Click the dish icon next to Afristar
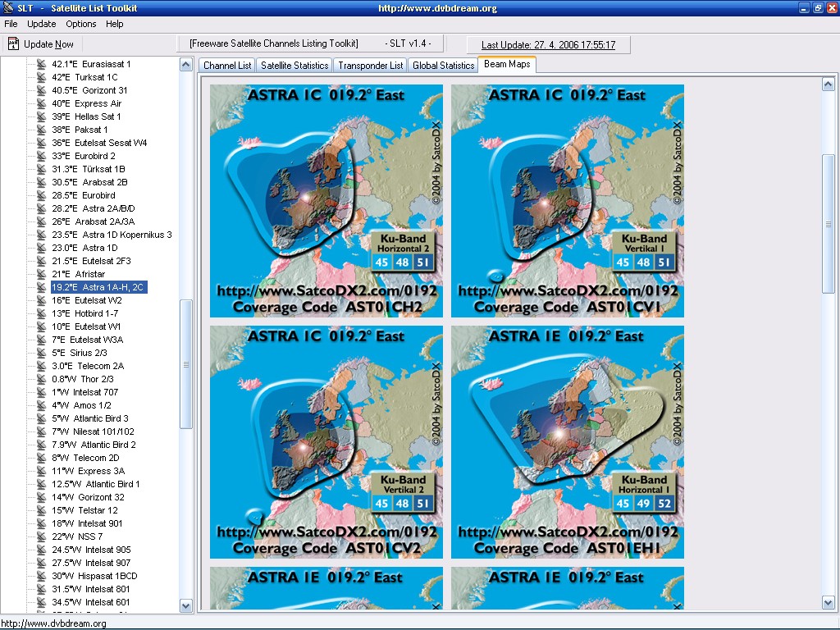 pos(41,274)
